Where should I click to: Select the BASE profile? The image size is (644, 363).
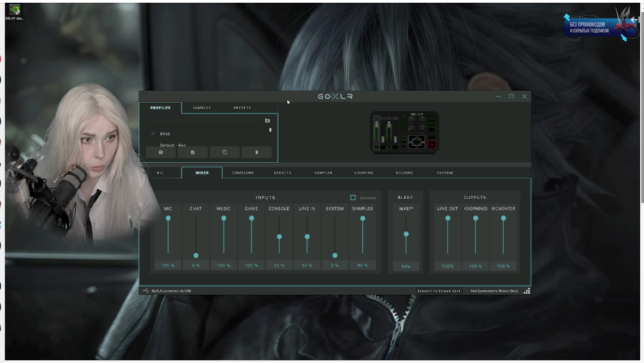tap(165, 134)
